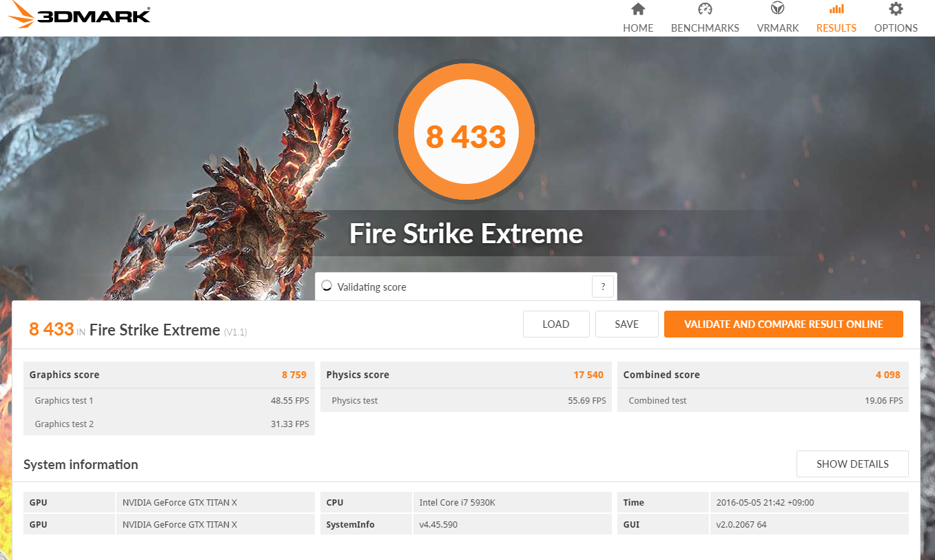
Task: Click the LOAD button
Action: coord(556,324)
